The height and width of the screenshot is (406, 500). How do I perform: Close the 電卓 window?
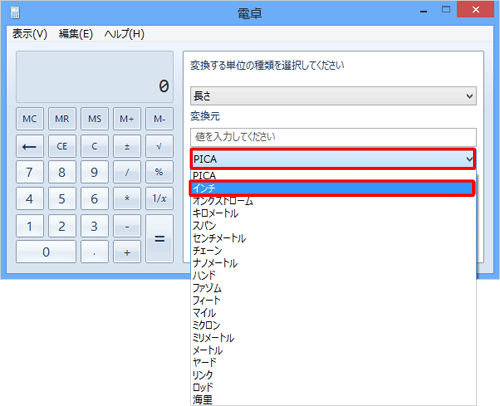click(476, 10)
